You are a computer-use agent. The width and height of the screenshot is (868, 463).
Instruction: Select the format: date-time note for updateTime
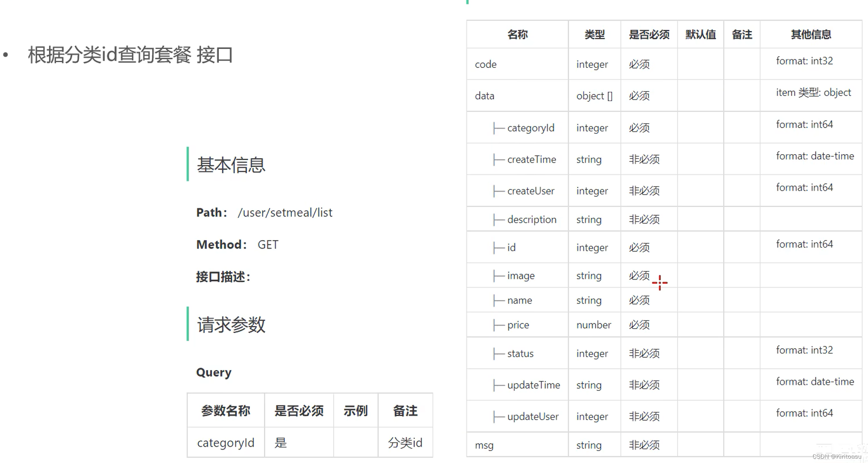point(815,381)
